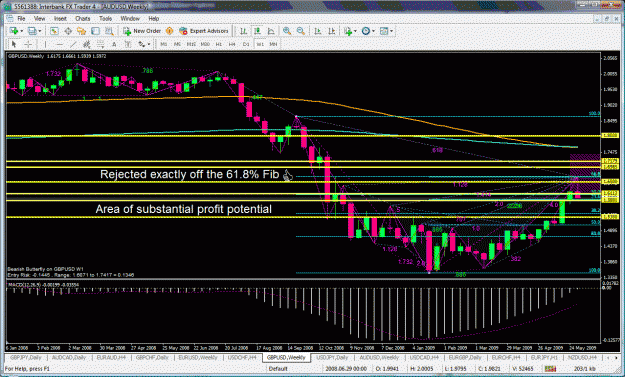Select the Text (A) drawing tool
This screenshot has height=377, width=625.
tap(114, 44)
